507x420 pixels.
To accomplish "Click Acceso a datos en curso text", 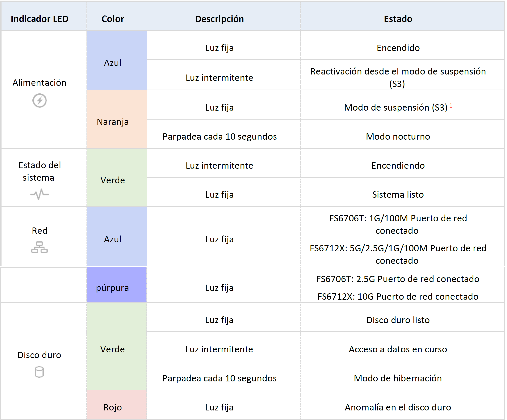I will (398, 349).
